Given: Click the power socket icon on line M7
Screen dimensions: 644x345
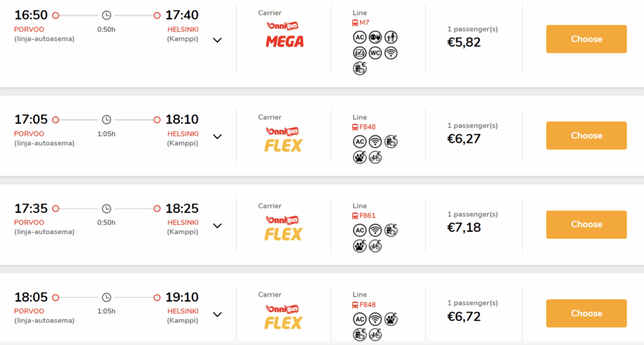Looking at the screenshot, I should point(375,37).
